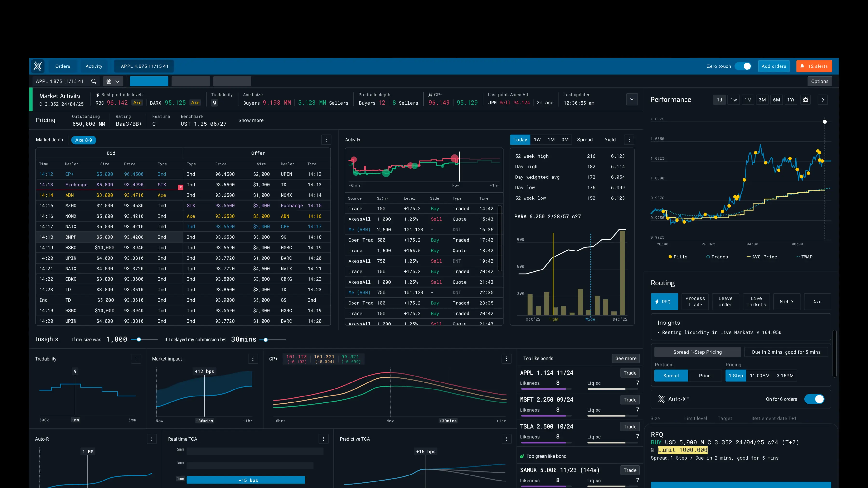The image size is (868, 488).
Task: Choose Live markets routing
Action: click(x=756, y=302)
